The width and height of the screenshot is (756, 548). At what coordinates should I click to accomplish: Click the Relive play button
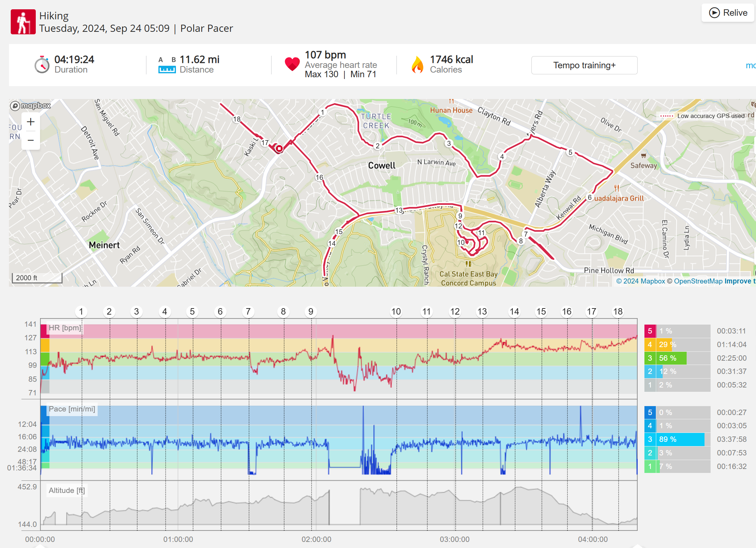728,13
